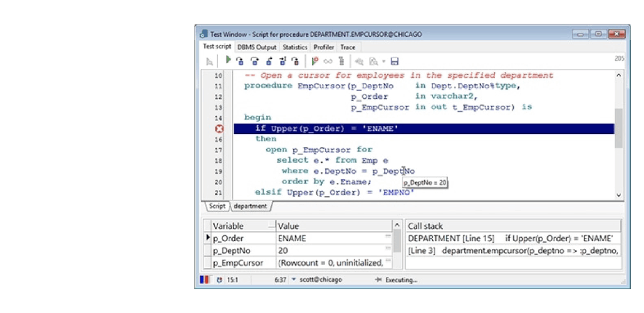Click the Test Window title bar icon
Screen dimensions: 644x313
(x=204, y=34)
